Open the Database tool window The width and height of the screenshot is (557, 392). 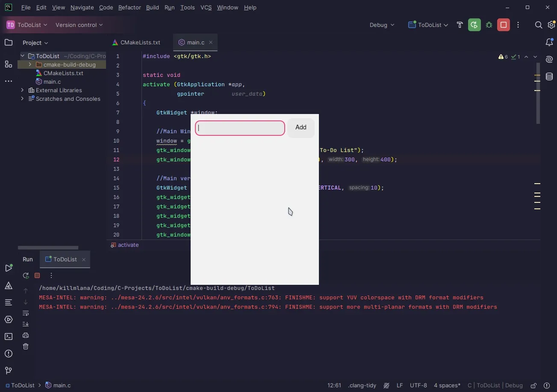(x=549, y=76)
